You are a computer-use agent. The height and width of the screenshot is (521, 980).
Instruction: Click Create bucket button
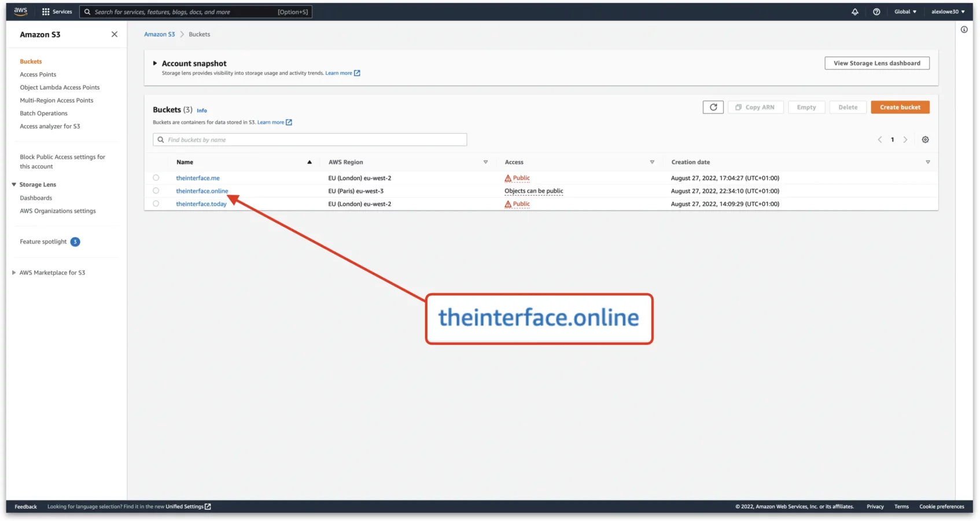900,107
